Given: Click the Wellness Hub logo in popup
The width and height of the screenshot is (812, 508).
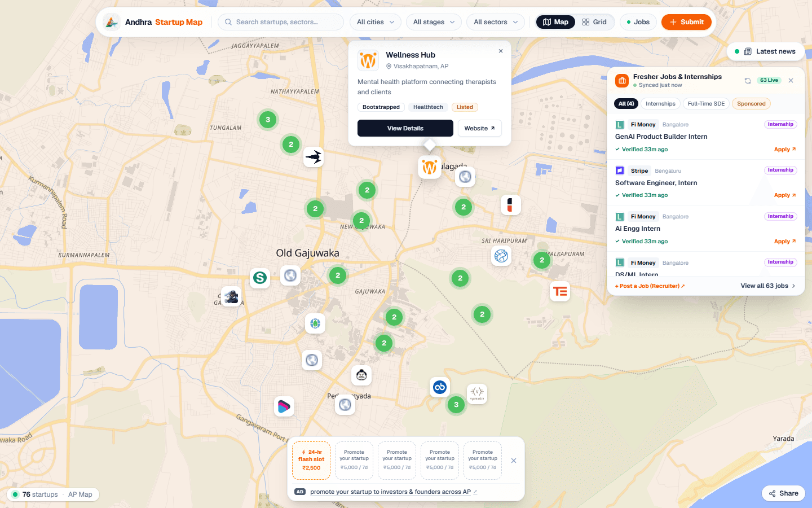Looking at the screenshot, I should (368, 60).
